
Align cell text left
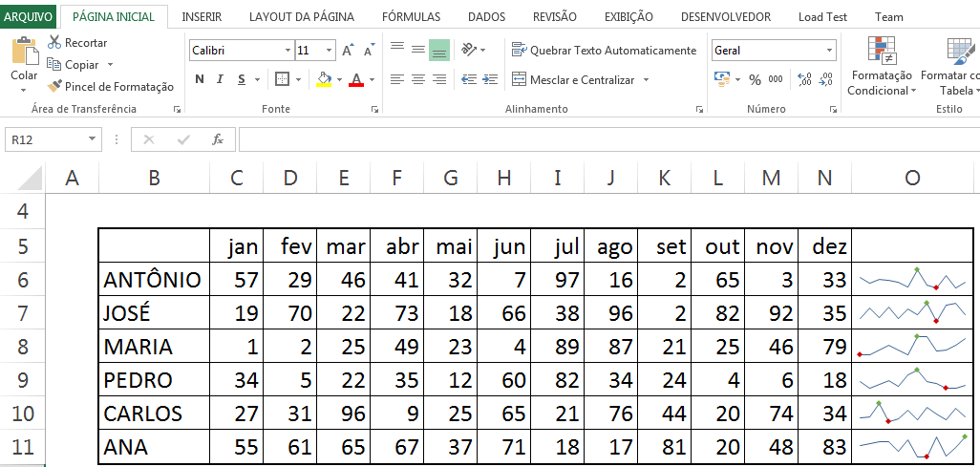(x=397, y=79)
